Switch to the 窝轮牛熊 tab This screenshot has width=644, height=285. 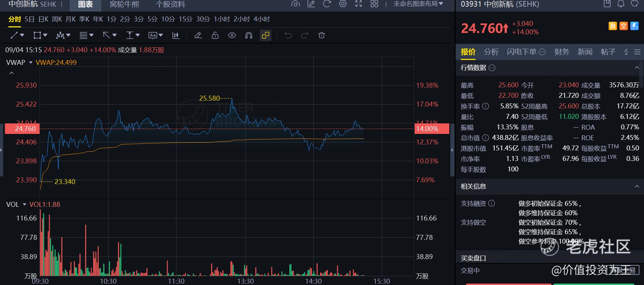click(124, 4)
